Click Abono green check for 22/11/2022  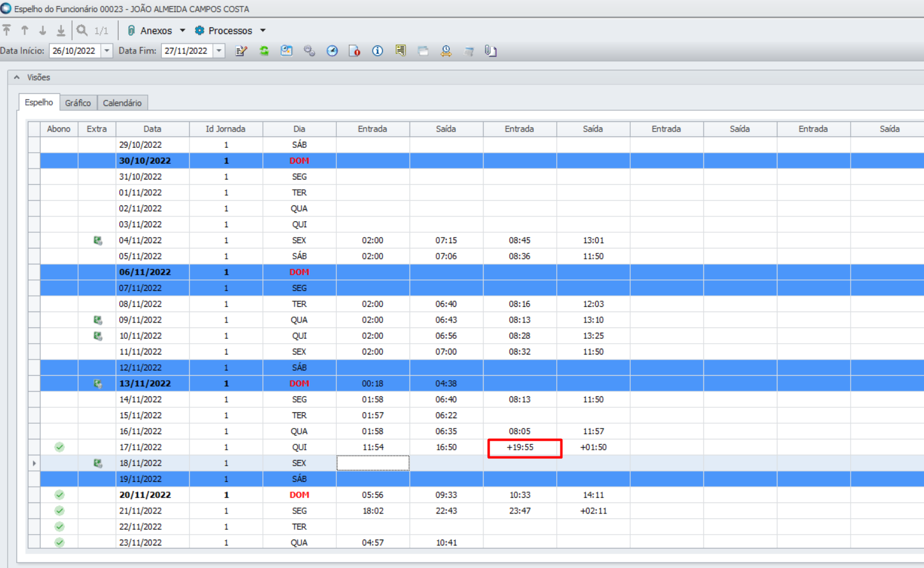(59, 527)
